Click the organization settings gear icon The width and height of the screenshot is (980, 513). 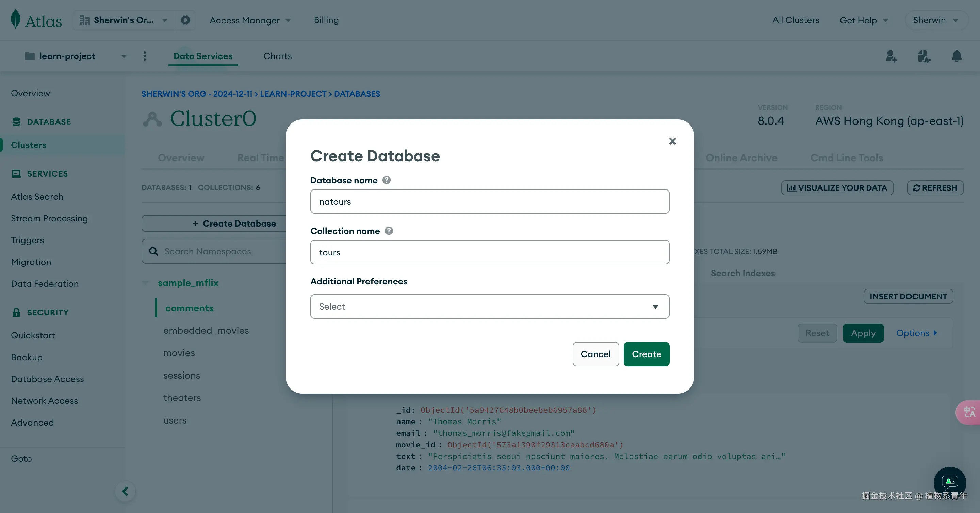click(x=185, y=20)
